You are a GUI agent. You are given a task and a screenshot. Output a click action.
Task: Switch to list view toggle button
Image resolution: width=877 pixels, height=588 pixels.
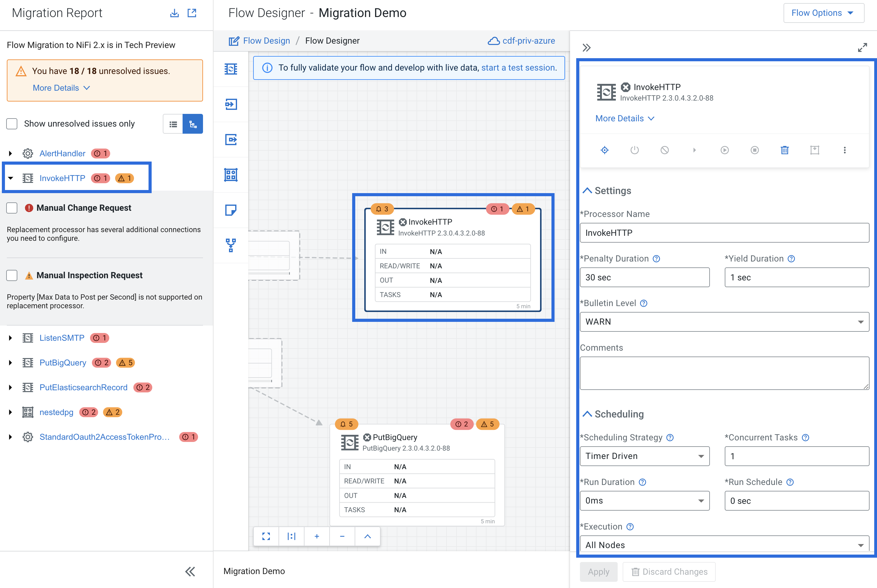173,124
